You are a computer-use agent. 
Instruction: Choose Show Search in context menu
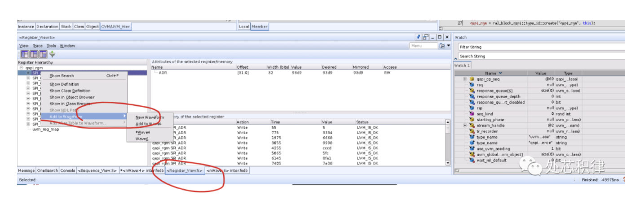84,76
